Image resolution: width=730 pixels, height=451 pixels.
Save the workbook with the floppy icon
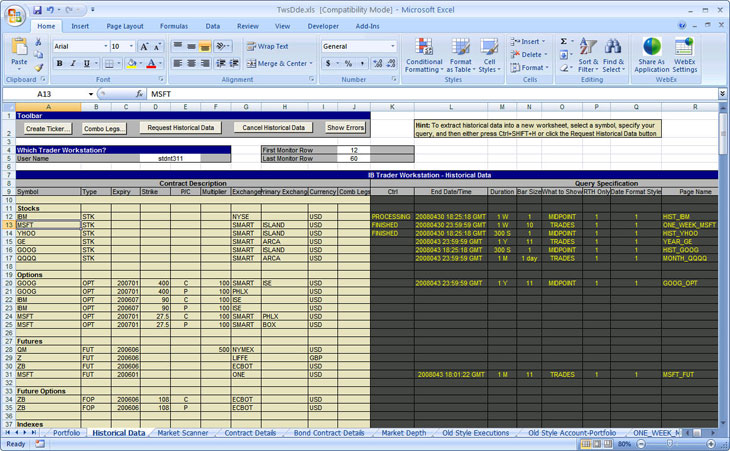pyautogui.click(x=37, y=10)
